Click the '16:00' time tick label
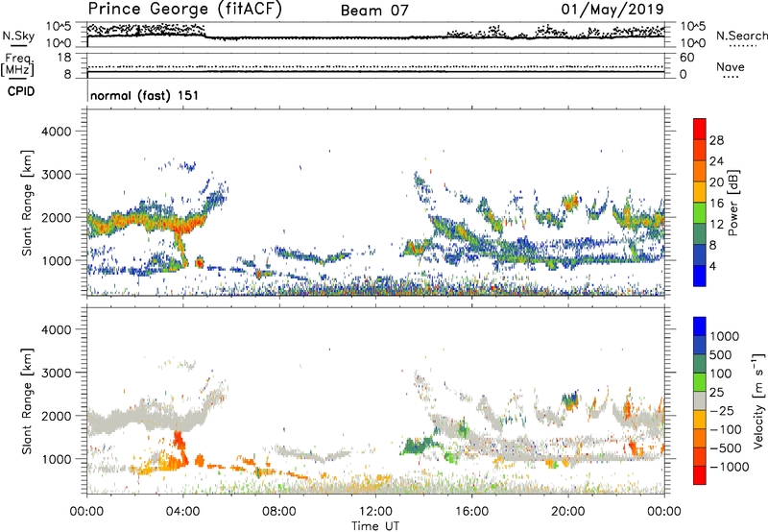768x532 pixels. point(471,512)
